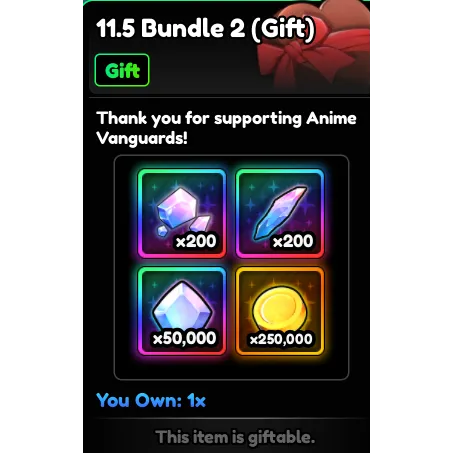Click the x200 quantity on the long crystal

pyautogui.click(x=293, y=241)
